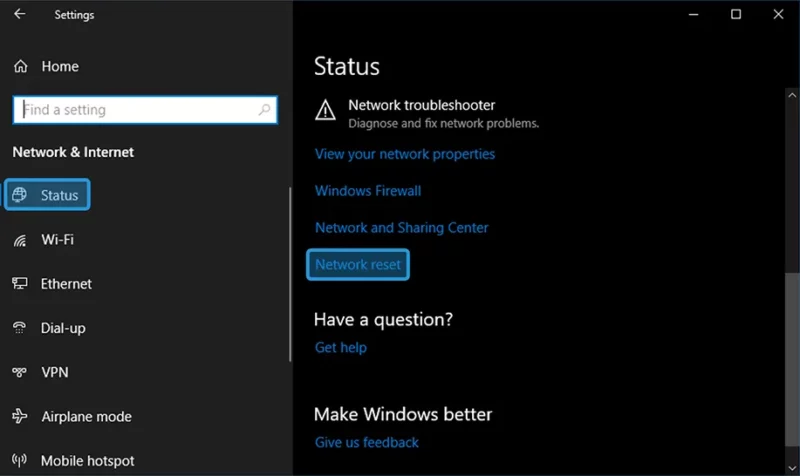
Task: Click 'Diagnose and fix network problems.' text
Action: pyautogui.click(x=443, y=123)
